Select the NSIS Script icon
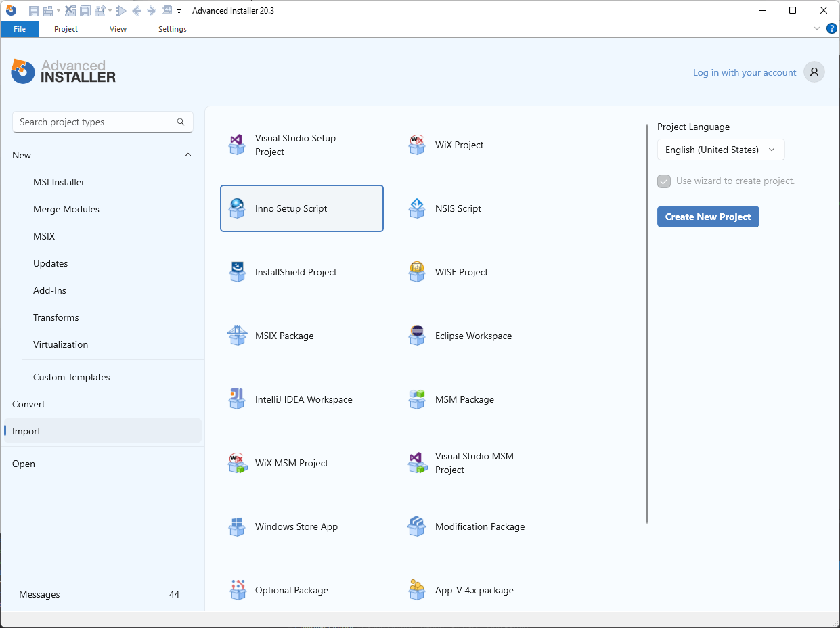 point(417,208)
